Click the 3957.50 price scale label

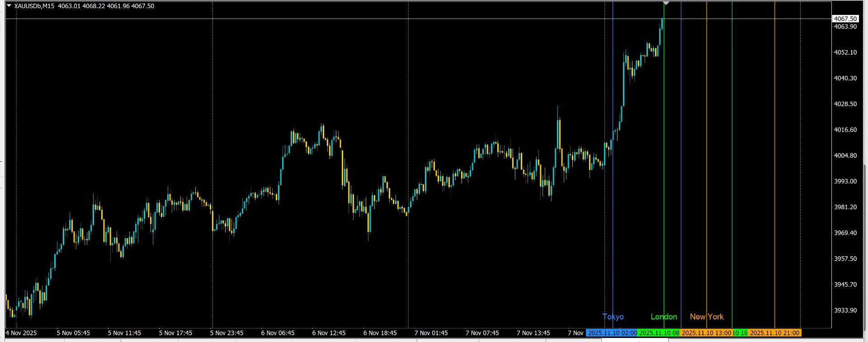tap(845, 258)
